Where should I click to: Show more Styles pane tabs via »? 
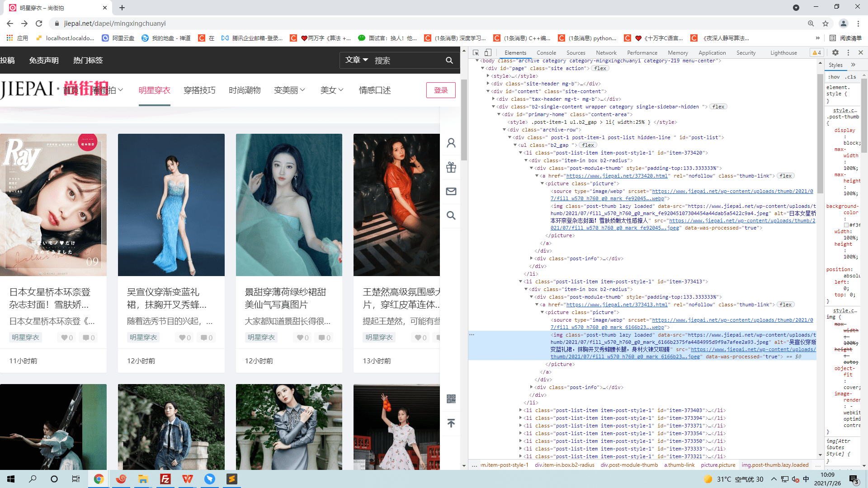853,65
